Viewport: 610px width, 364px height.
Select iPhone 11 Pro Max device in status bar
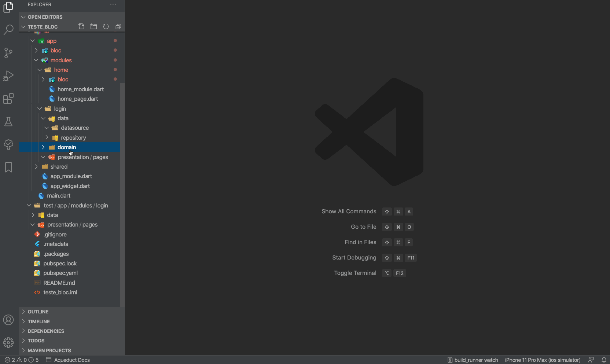point(543,360)
